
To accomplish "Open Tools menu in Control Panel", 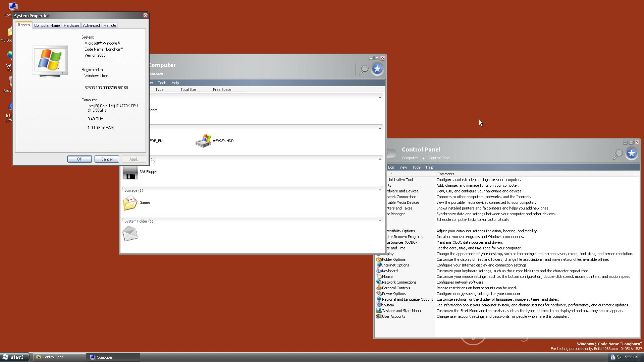I will click(416, 167).
